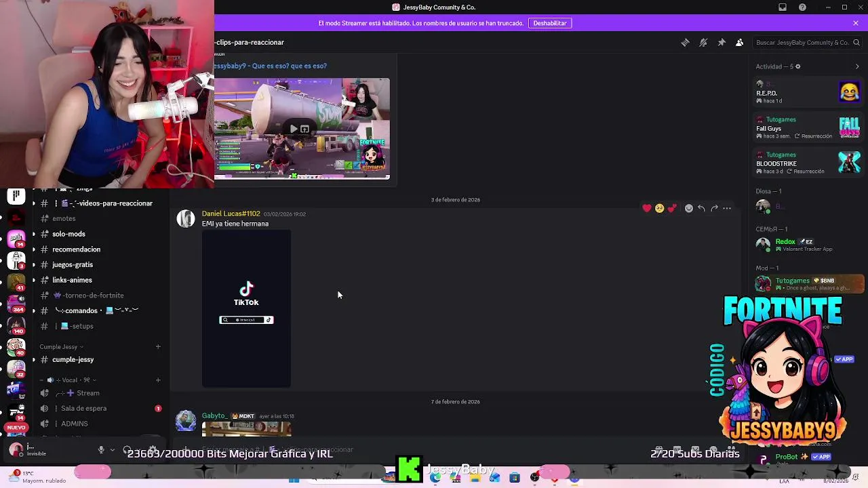The image size is (868, 488).
Task: Open server icon with 32 badge
Action: tap(16, 370)
